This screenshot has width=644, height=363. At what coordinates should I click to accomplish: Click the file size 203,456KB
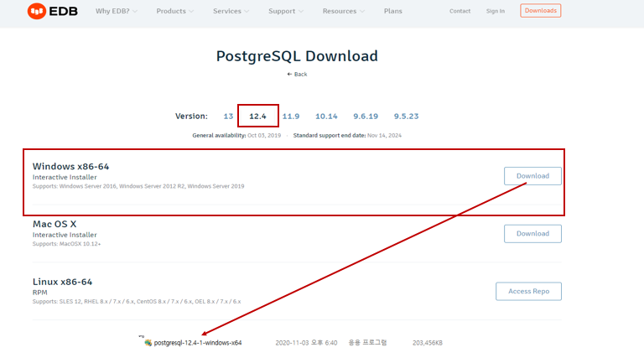(x=428, y=343)
